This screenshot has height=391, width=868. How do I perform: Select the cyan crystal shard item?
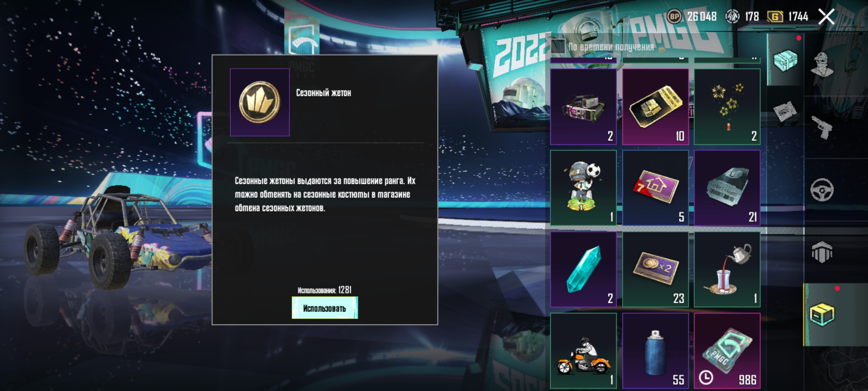click(x=583, y=269)
